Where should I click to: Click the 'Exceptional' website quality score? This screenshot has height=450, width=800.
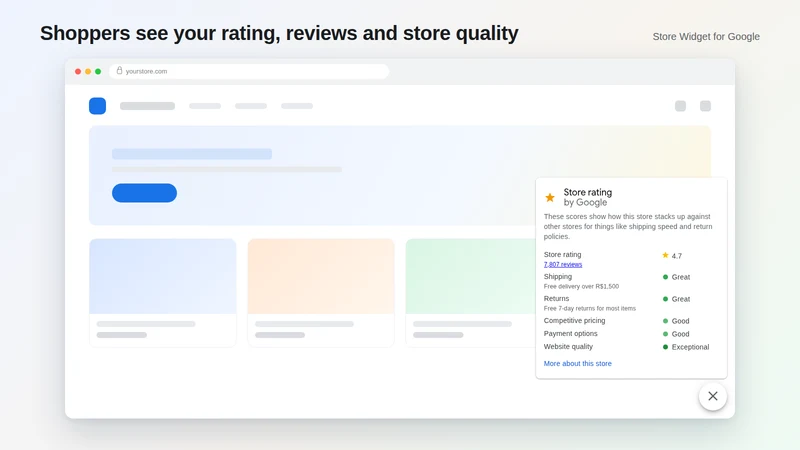(690, 347)
